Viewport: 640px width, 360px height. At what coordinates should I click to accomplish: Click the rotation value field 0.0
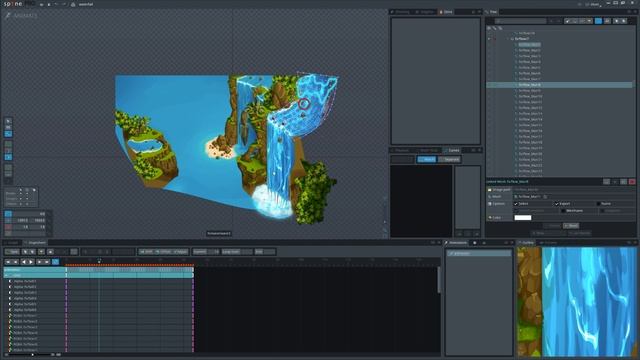tap(29, 213)
